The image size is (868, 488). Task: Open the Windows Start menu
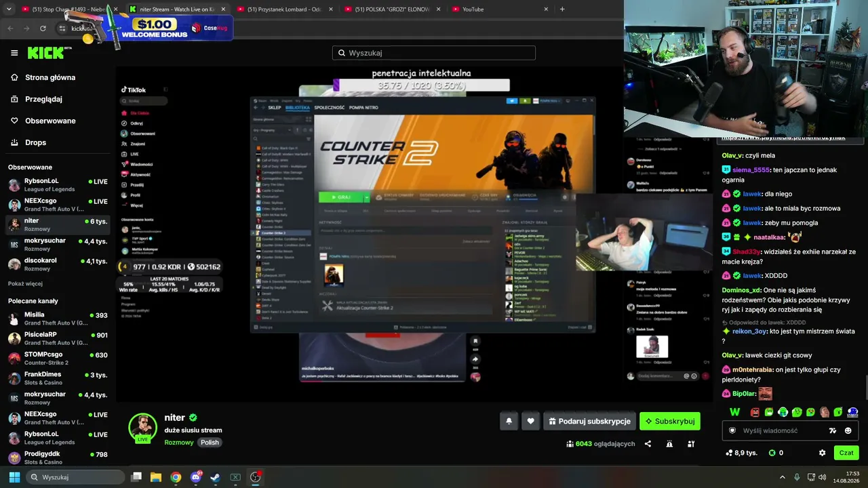tap(14, 477)
